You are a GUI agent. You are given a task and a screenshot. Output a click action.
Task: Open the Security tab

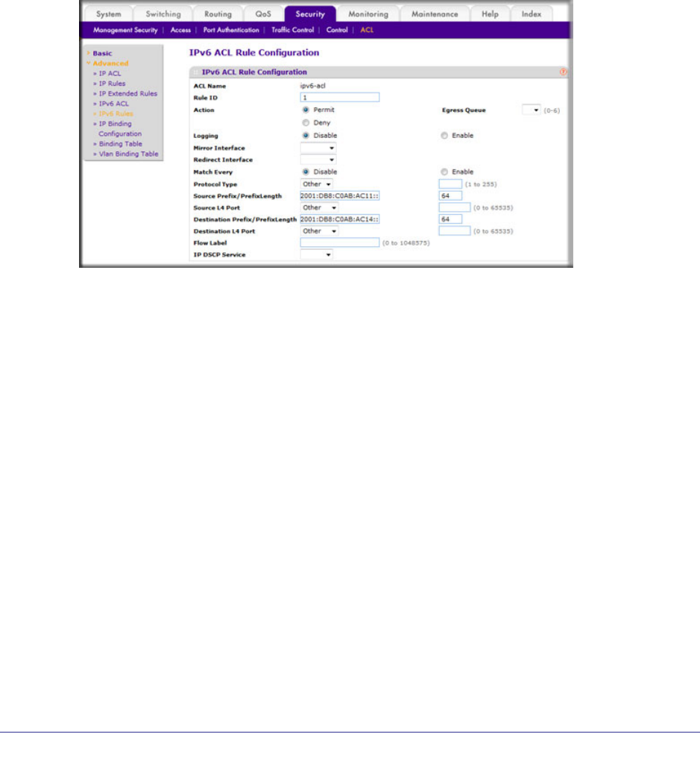[310, 14]
